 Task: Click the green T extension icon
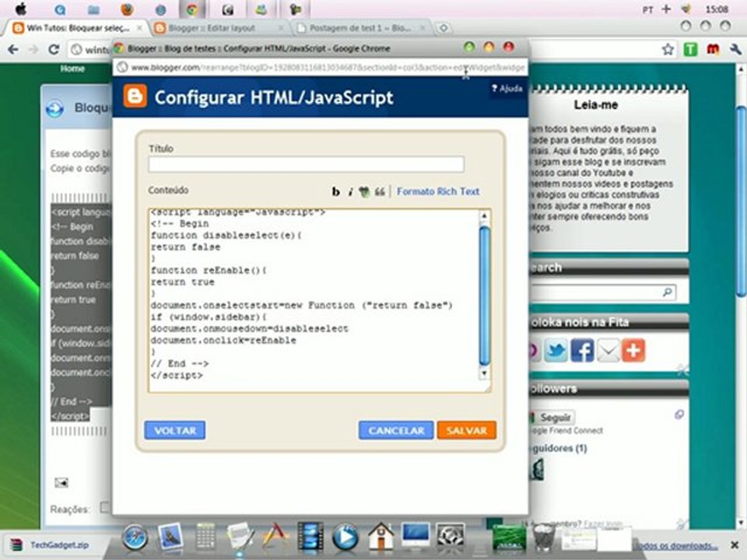coord(690,49)
